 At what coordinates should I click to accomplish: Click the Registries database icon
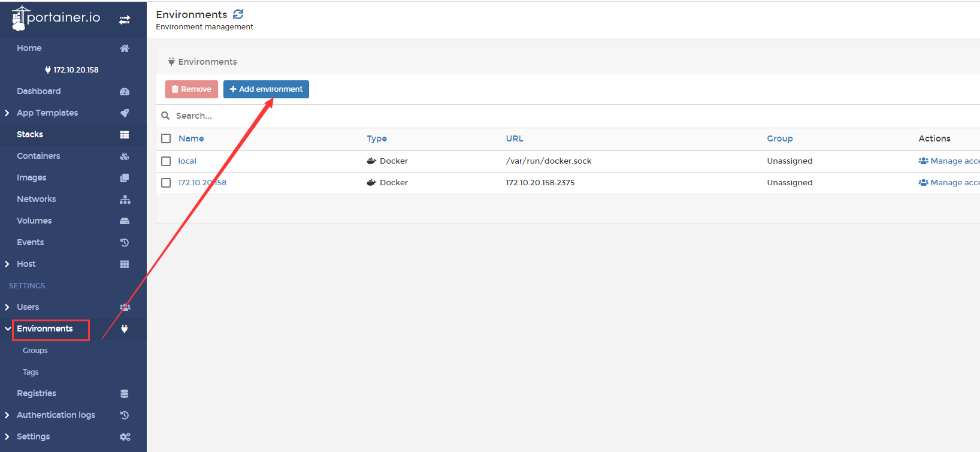point(125,394)
